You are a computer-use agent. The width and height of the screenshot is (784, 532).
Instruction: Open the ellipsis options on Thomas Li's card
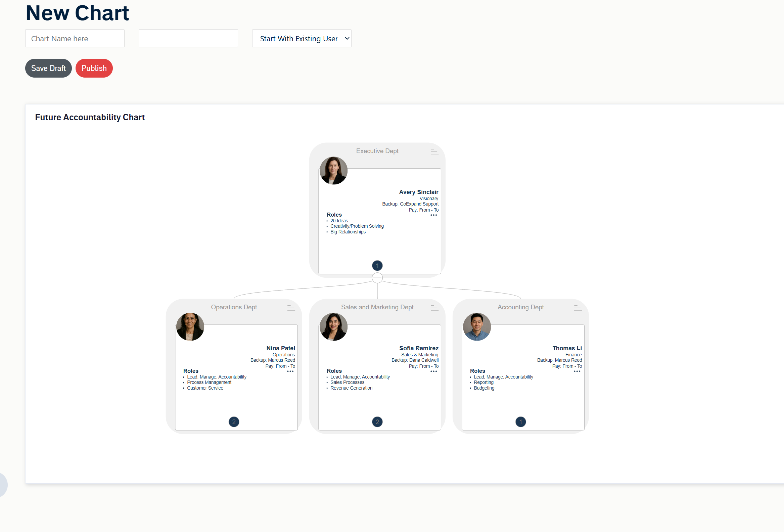point(577,371)
